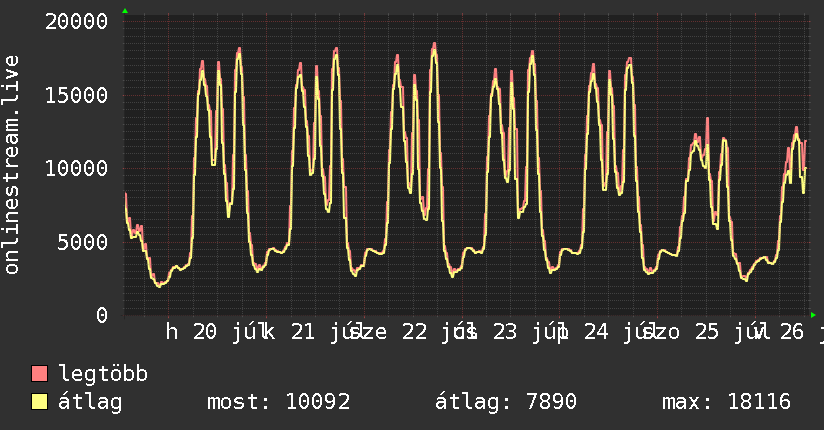Click the 20 júl date marker
The image size is (824, 430).
pyautogui.click(x=228, y=332)
